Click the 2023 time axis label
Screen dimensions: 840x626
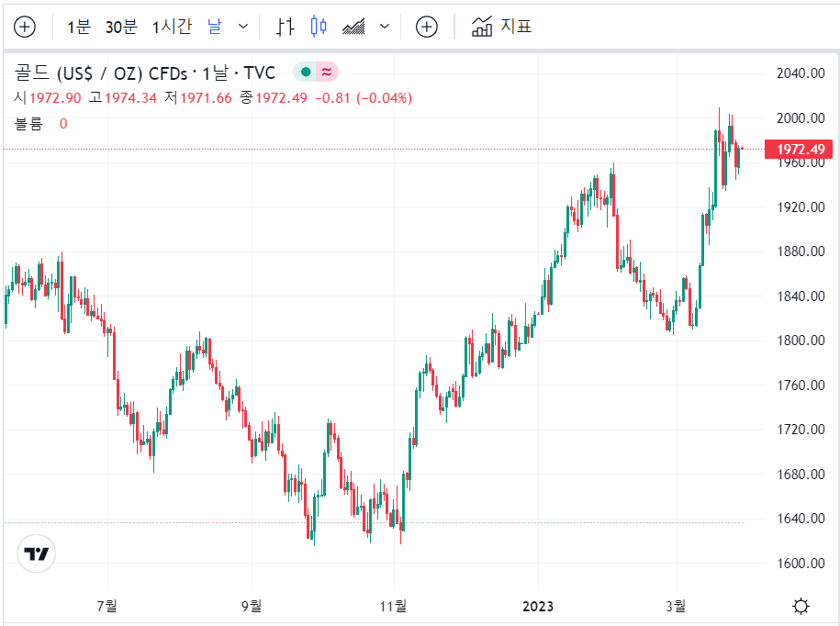click(538, 606)
